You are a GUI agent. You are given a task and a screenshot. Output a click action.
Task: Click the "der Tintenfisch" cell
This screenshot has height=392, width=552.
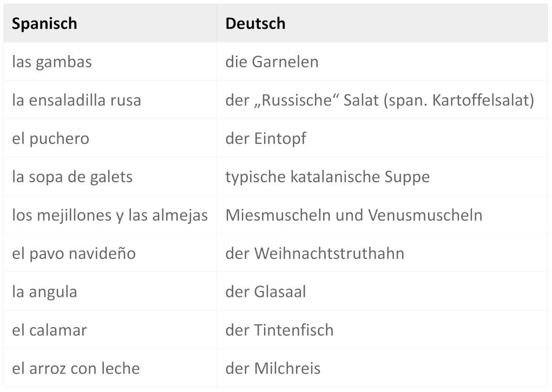click(279, 330)
